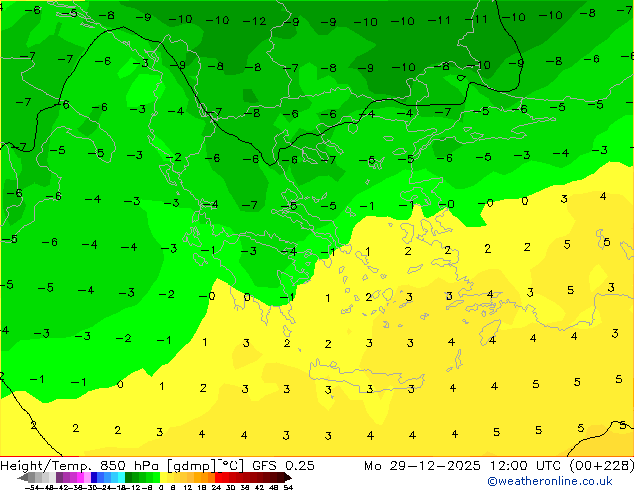634x490 pixels.
Task: Click the magenta swatch in the color scale
Action: tap(80, 477)
